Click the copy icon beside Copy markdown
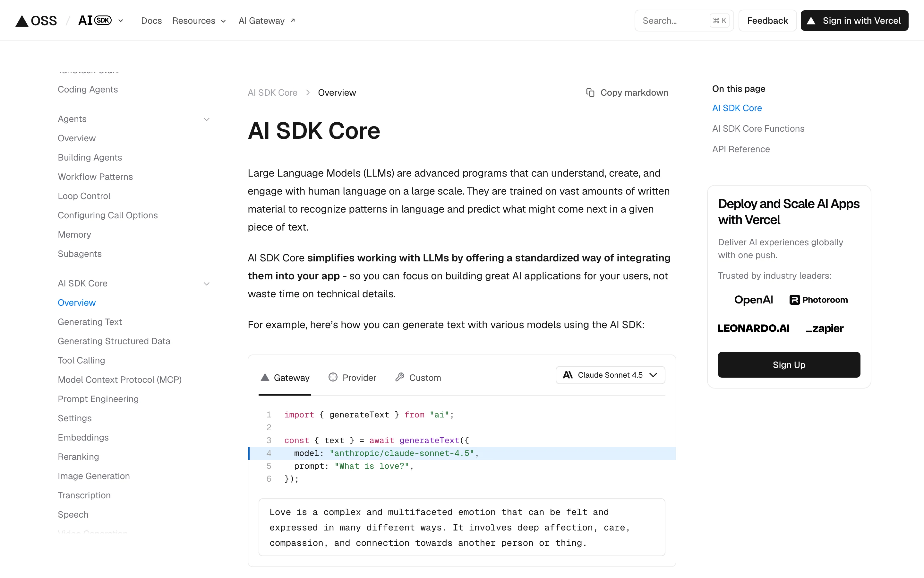This screenshot has height=578, width=924. 590,92
